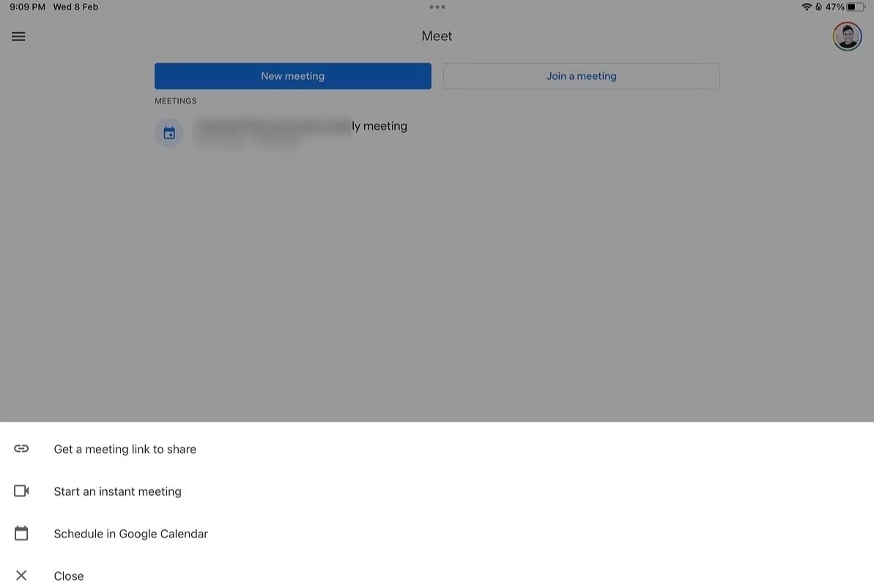The height and width of the screenshot is (588, 874).
Task: Open the hamburger navigation menu
Action: pyautogui.click(x=18, y=37)
